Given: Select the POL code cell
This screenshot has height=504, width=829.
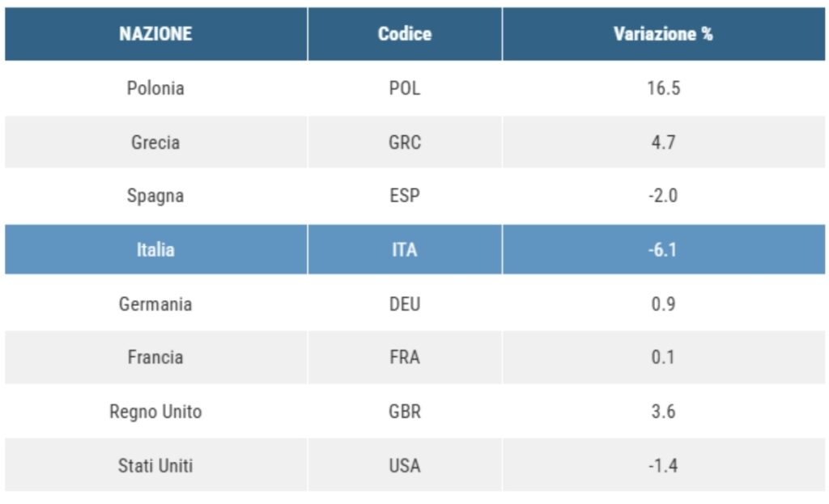Looking at the screenshot, I should point(405,88).
